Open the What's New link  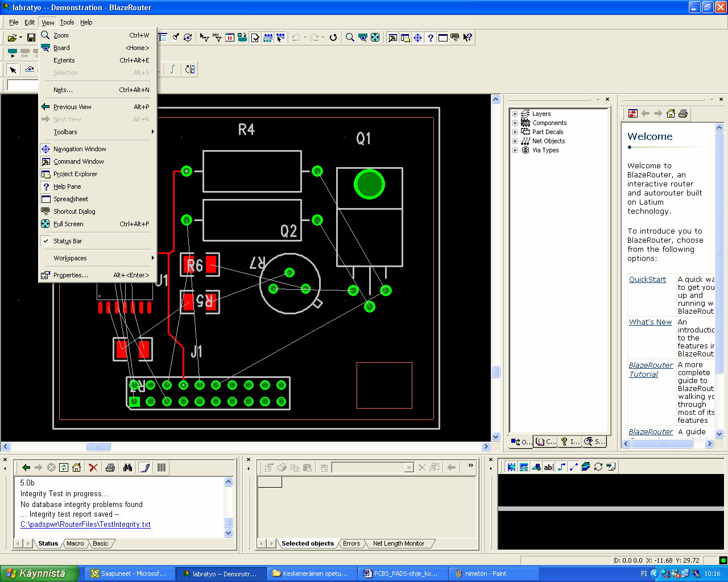pos(651,322)
